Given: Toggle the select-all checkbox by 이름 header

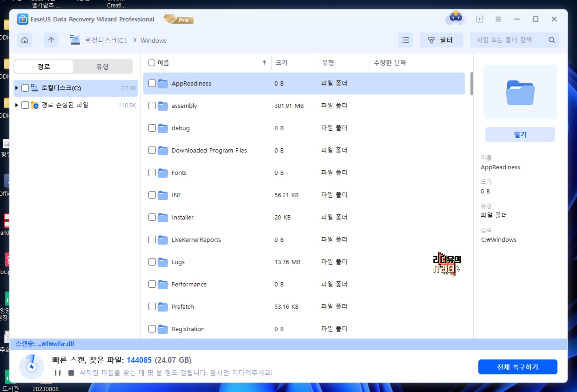Looking at the screenshot, I should (x=152, y=62).
